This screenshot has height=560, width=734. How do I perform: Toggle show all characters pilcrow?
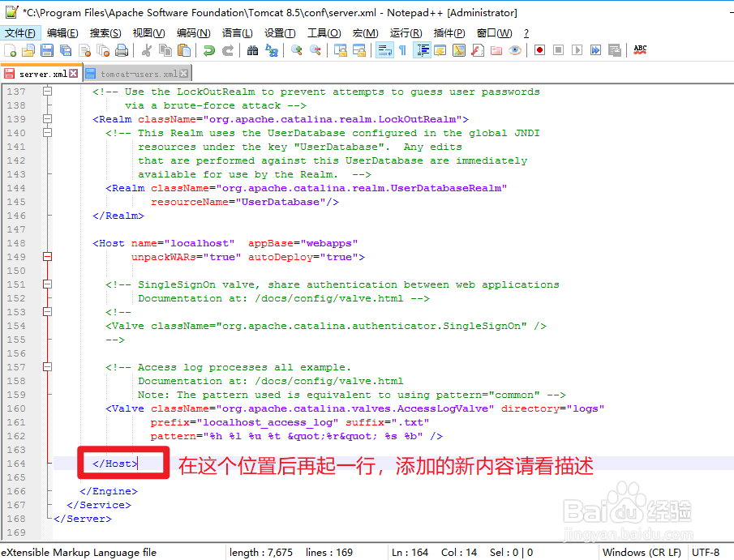click(x=402, y=50)
